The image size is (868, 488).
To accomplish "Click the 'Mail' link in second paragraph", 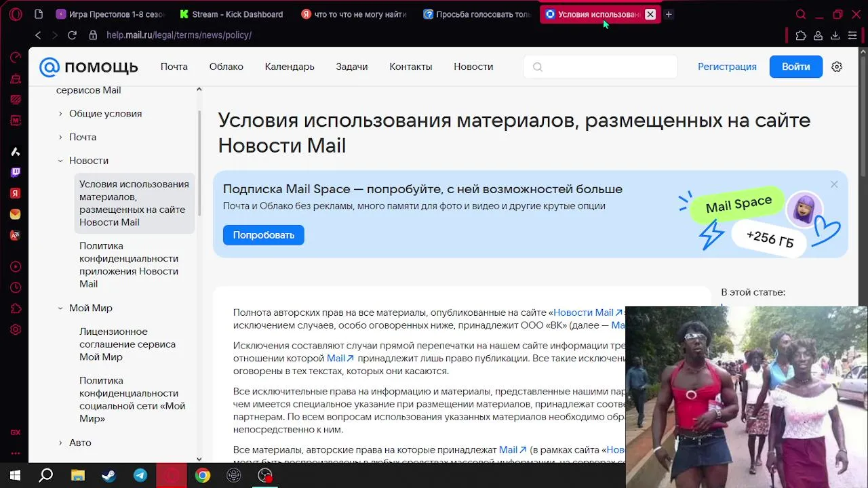I will click(340, 358).
